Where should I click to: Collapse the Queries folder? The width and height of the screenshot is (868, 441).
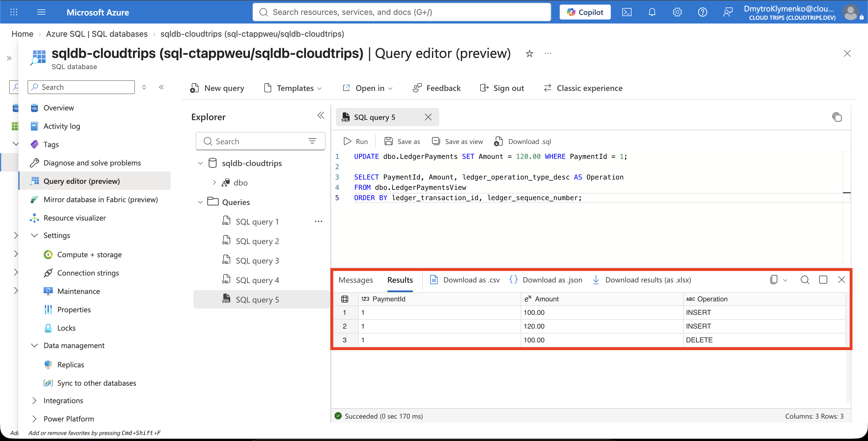coord(200,202)
